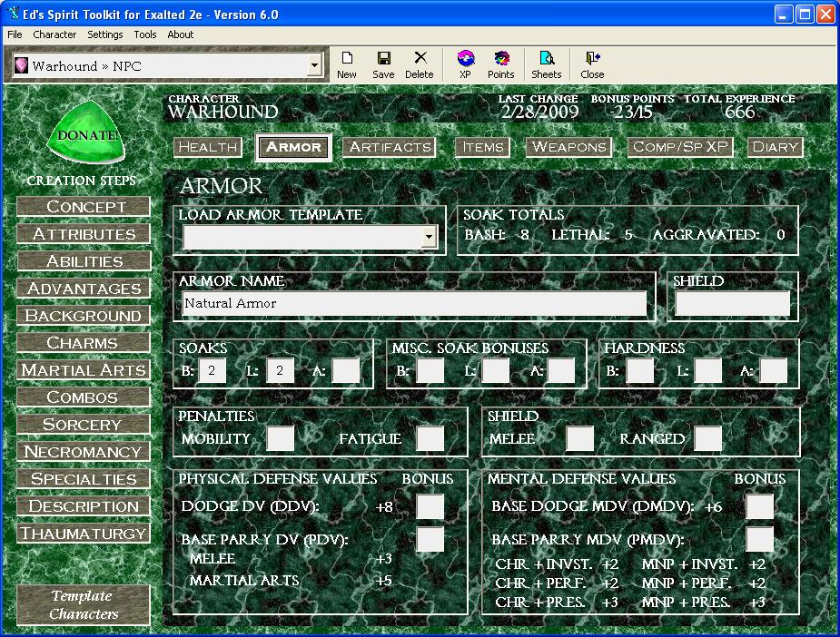This screenshot has width=840, height=637.
Task: Open the Abilities creation step
Action: 84,261
